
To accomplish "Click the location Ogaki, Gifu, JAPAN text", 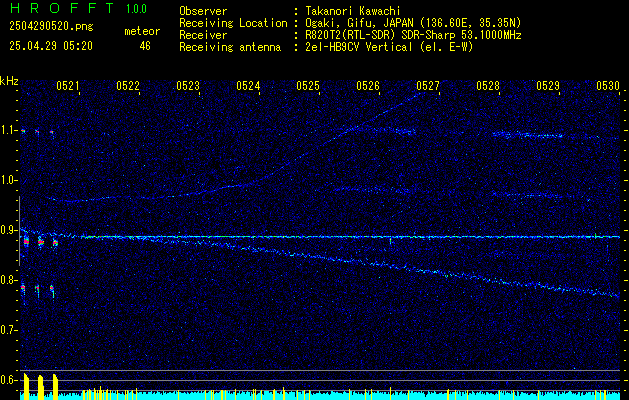I will point(413,23).
